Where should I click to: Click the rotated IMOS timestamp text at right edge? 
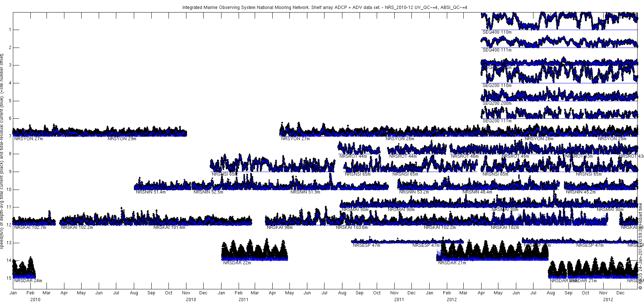pos(640,246)
